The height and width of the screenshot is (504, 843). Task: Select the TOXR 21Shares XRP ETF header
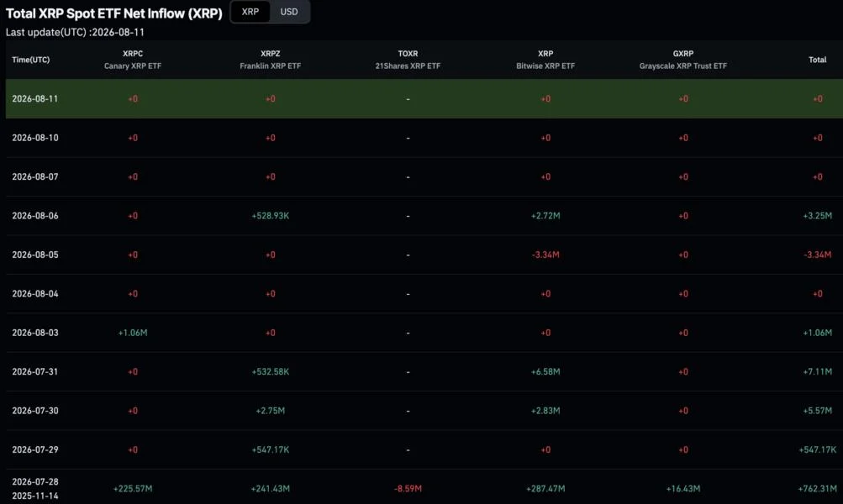point(408,60)
